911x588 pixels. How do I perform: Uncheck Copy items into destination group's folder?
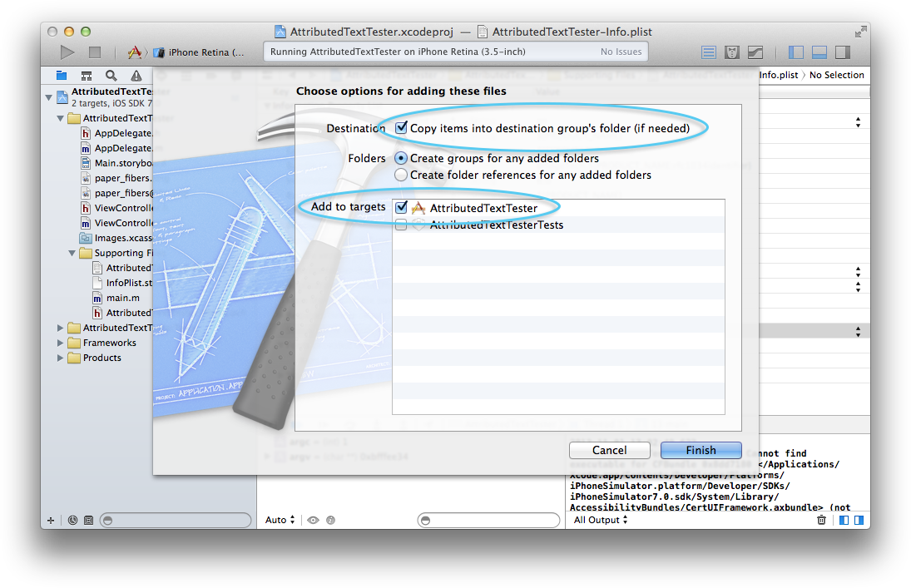click(x=401, y=127)
